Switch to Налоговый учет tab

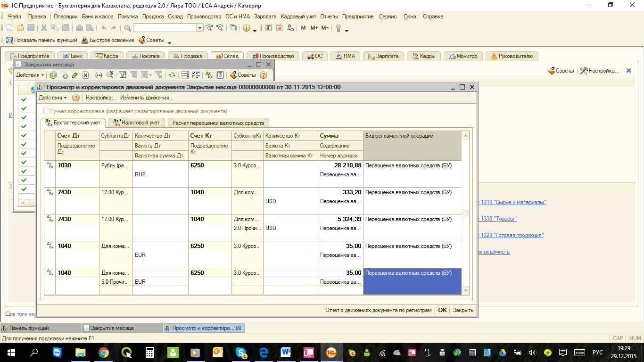tap(137, 123)
